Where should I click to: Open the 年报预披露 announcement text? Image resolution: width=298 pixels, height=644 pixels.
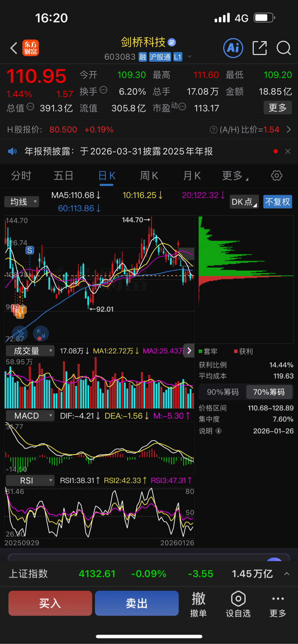(119, 151)
